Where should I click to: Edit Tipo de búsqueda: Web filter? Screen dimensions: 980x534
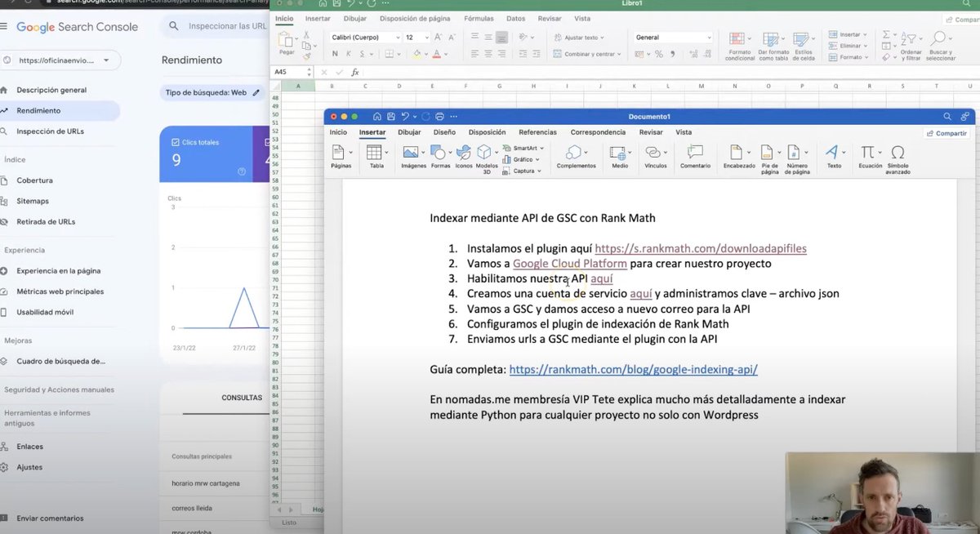point(212,92)
